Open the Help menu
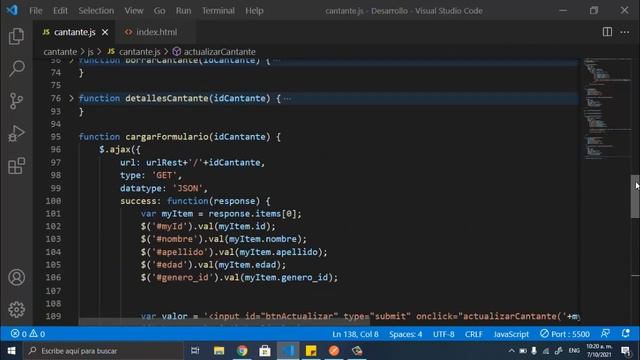Viewport: 640px width, 360px height. pyautogui.click(x=254, y=11)
